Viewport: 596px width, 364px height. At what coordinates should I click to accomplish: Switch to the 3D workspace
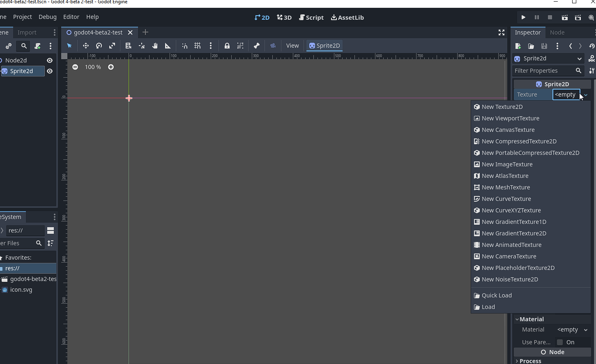coord(284,17)
